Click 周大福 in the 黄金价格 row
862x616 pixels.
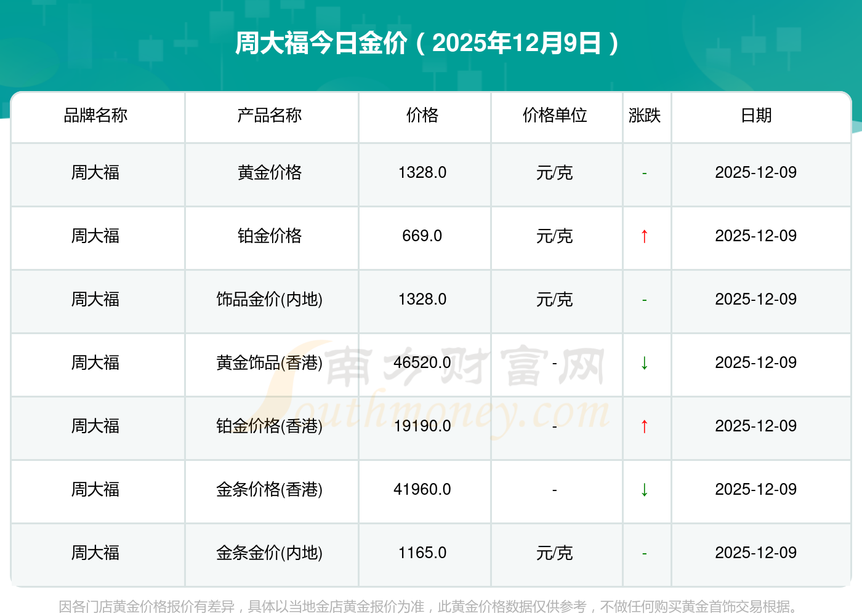pyautogui.click(x=95, y=172)
